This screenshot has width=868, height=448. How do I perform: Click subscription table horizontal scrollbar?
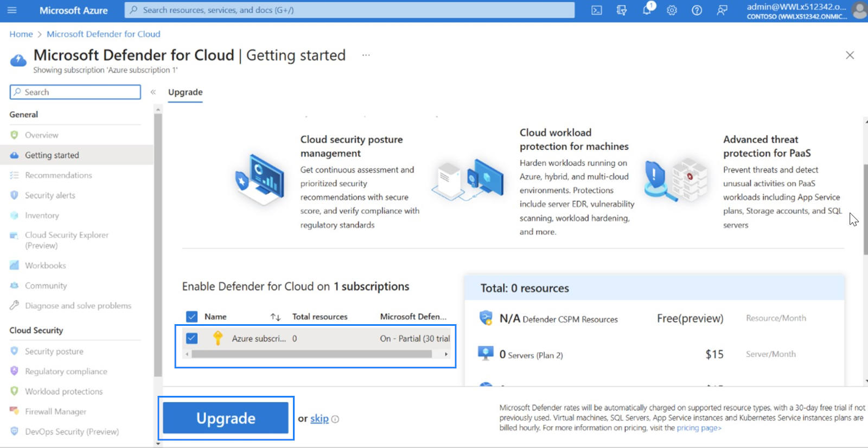click(x=311, y=354)
